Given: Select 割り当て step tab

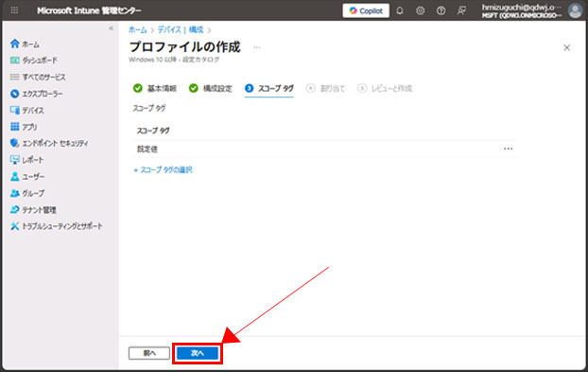Looking at the screenshot, I should click(x=325, y=88).
